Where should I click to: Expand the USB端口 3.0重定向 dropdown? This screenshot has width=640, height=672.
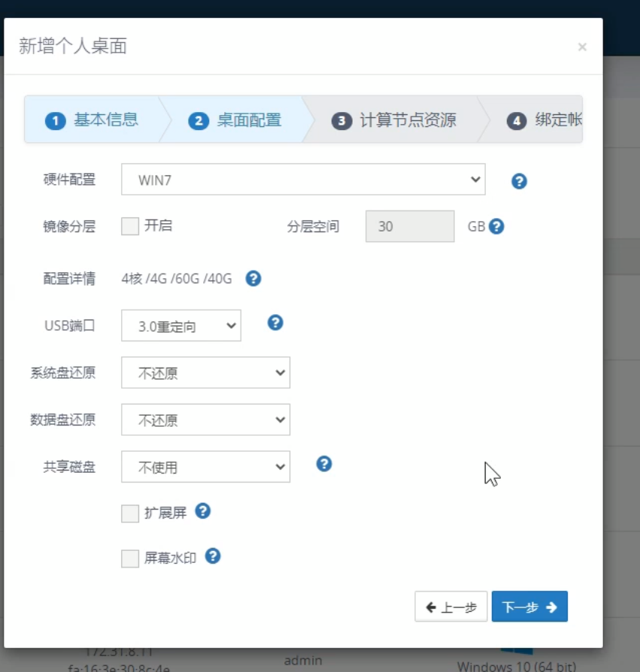click(180, 325)
